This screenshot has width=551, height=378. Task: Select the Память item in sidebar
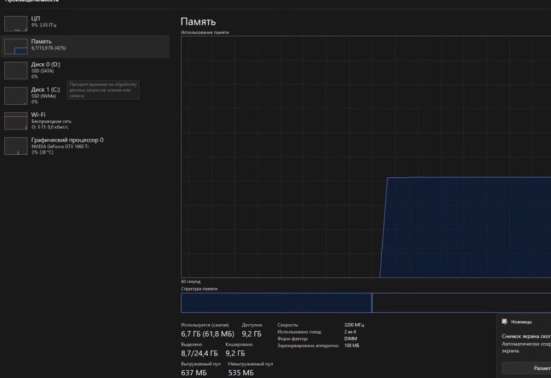pyautogui.click(x=84, y=46)
